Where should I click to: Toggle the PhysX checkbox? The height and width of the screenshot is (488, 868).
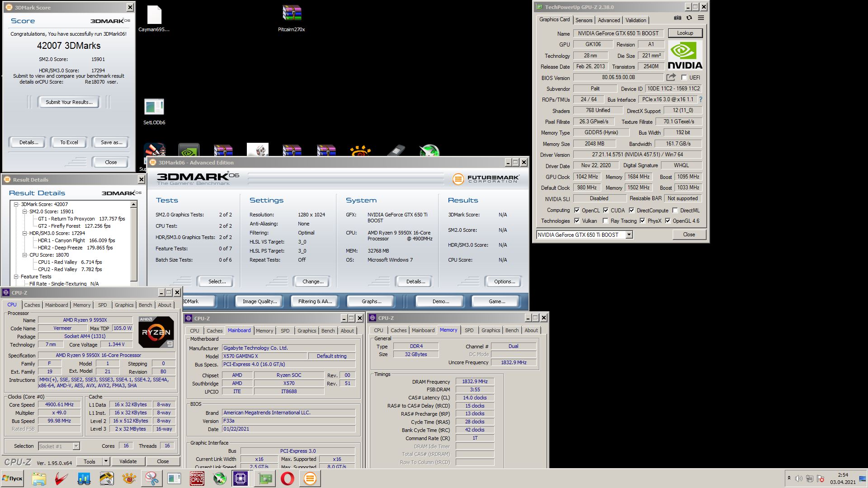coord(642,221)
